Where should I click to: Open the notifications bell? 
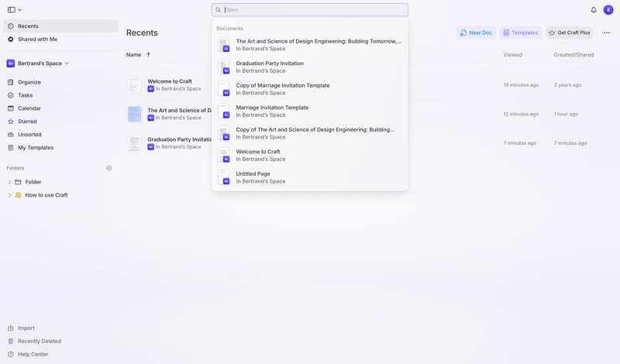594,10
